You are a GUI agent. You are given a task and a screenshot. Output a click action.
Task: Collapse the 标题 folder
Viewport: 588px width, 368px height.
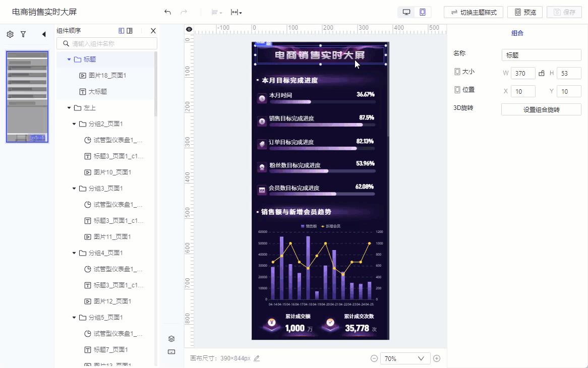(x=69, y=59)
